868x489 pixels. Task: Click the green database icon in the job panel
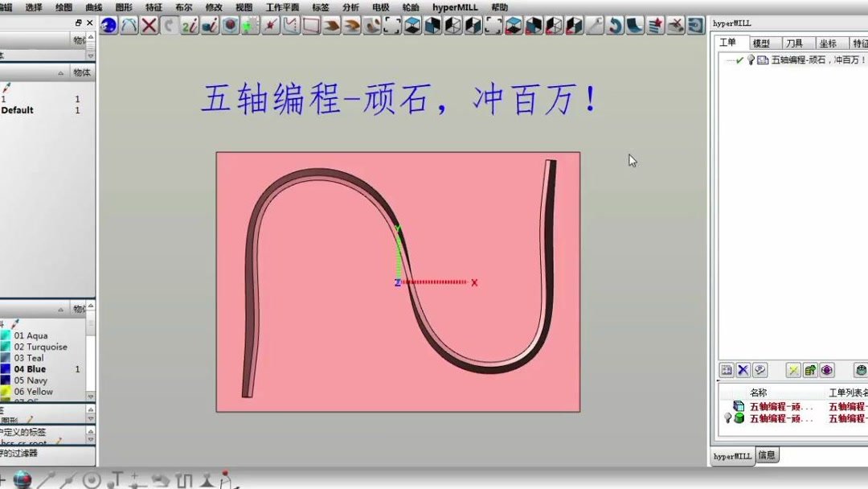(x=739, y=417)
